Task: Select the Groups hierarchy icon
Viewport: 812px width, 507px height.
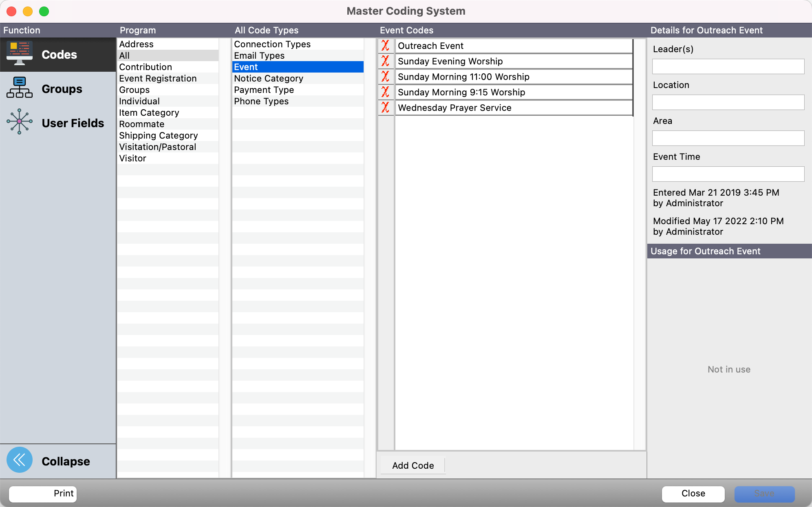Action: [x=20, y=88]
